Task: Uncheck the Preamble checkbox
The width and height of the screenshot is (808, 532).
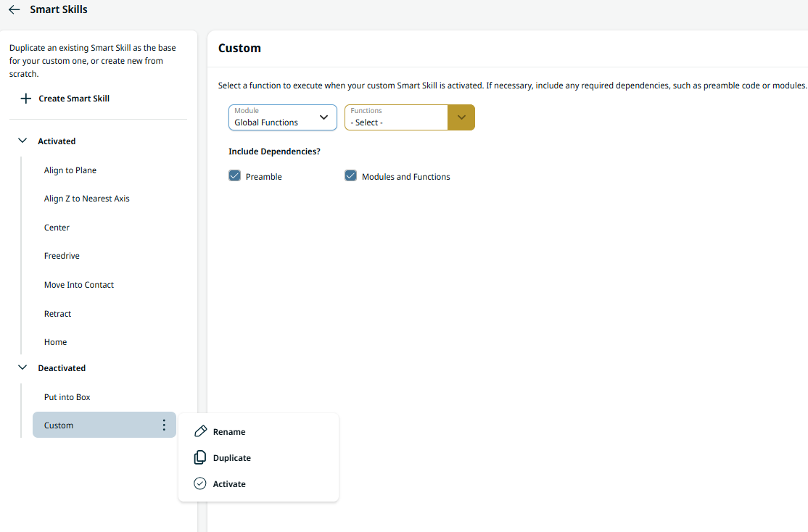Action: [x=234, y=176]
